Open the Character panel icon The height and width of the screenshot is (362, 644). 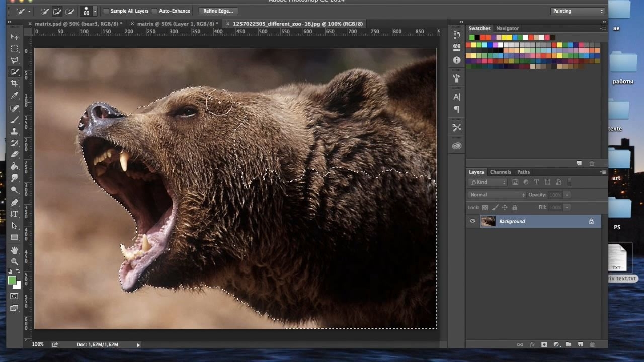(x=457, y=97)
